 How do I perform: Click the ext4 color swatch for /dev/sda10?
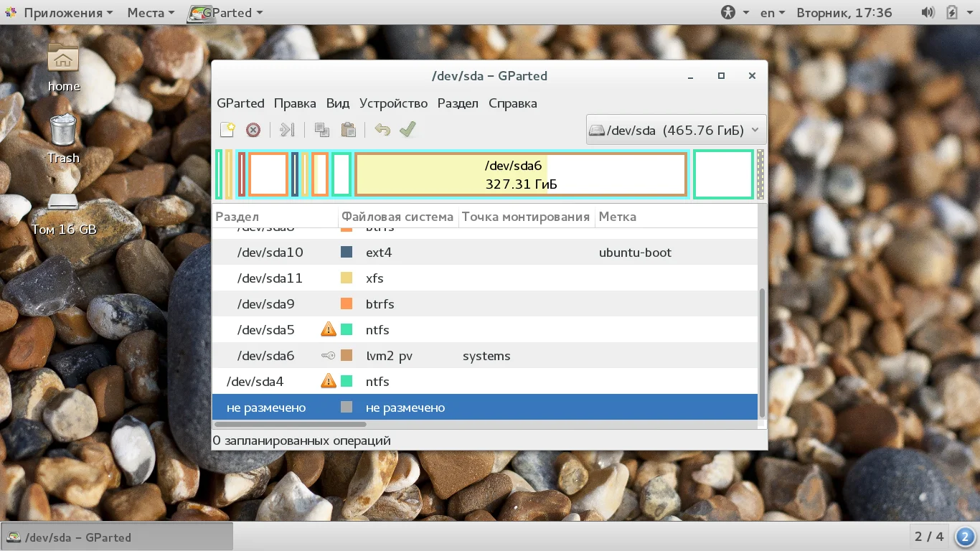(347, 253)
